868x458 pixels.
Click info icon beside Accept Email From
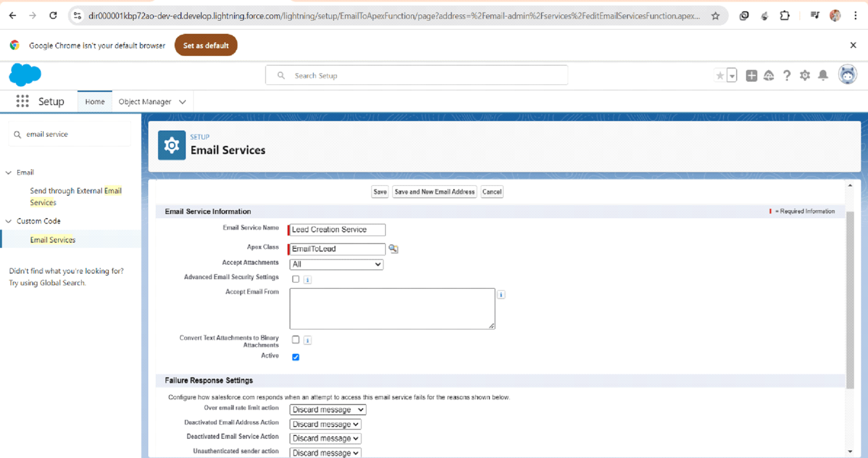point(501,295)
